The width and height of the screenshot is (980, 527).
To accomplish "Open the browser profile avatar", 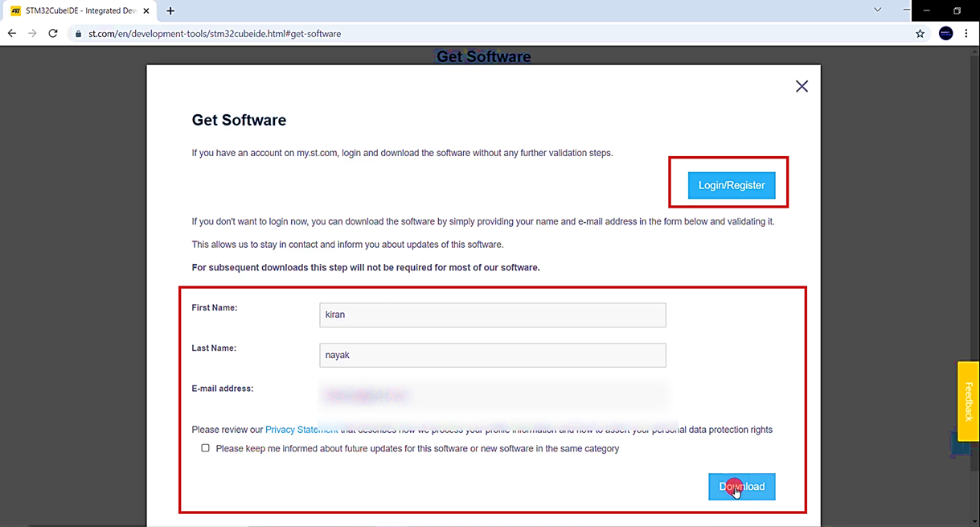I will tap(946, 34).
